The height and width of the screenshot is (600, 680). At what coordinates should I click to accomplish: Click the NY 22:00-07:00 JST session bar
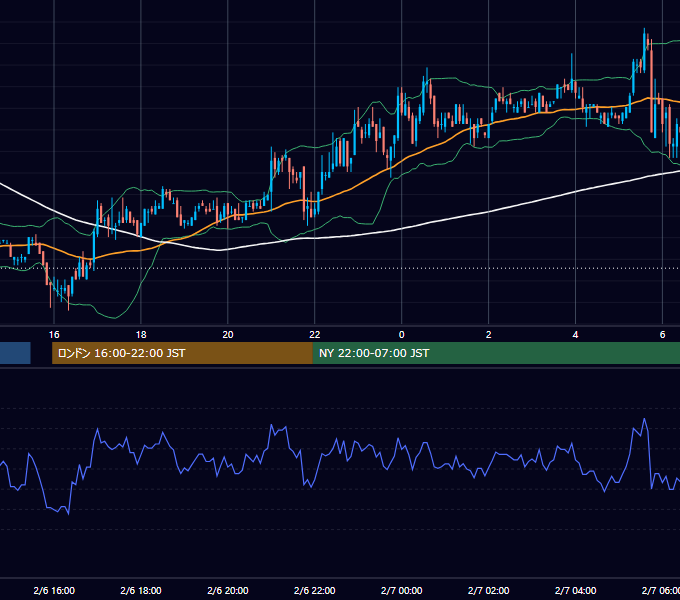pyautogui.click(x=496, y=353)
